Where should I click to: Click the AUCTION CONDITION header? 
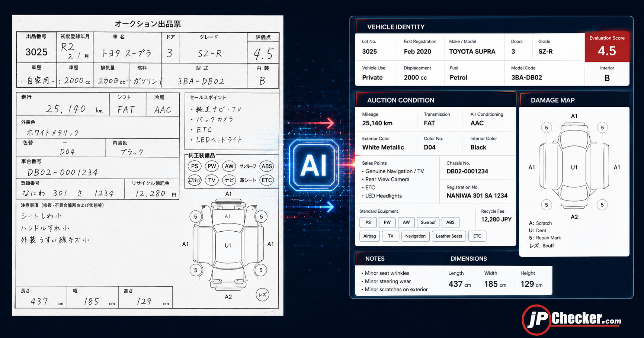pos(401,100)
